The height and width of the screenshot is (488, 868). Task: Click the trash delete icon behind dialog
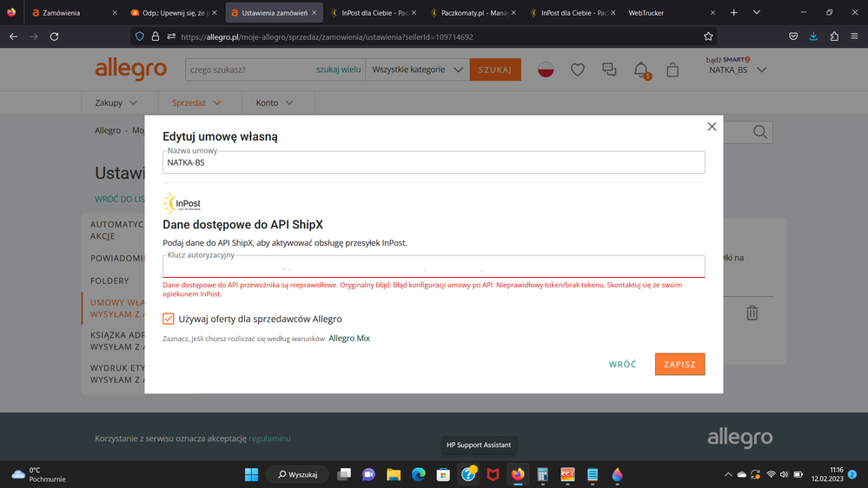coord(752,313)
